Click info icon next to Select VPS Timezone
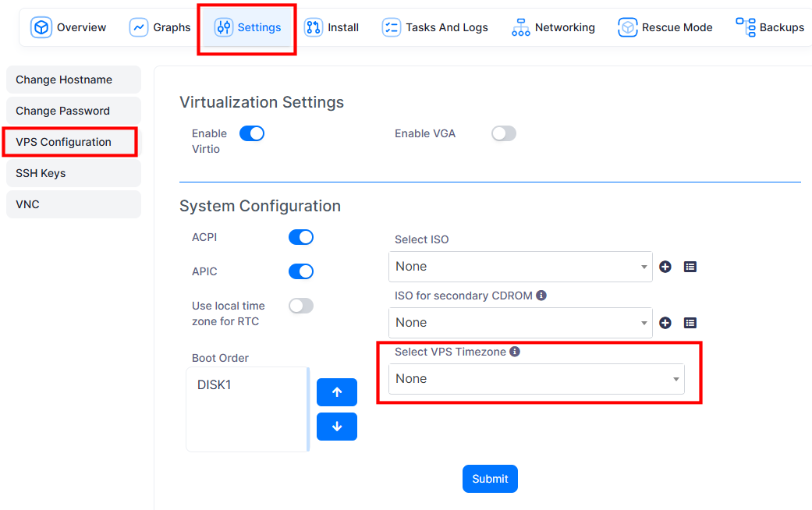Viewport: 812px width, 510px height. (515, 352)
